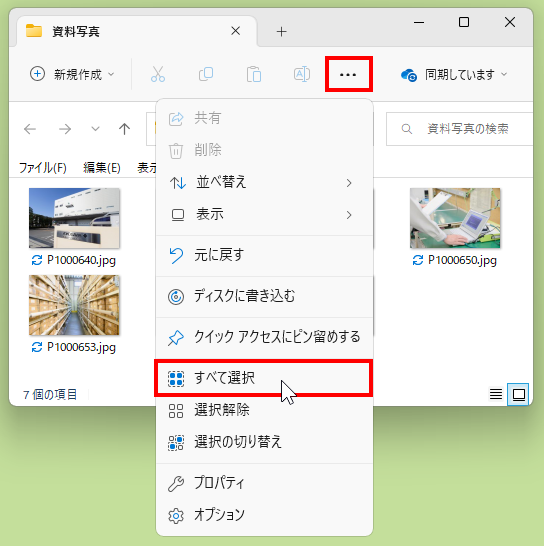
Task: Select the P1000650.jpg thumbnail
Action: tap(455, 218)
